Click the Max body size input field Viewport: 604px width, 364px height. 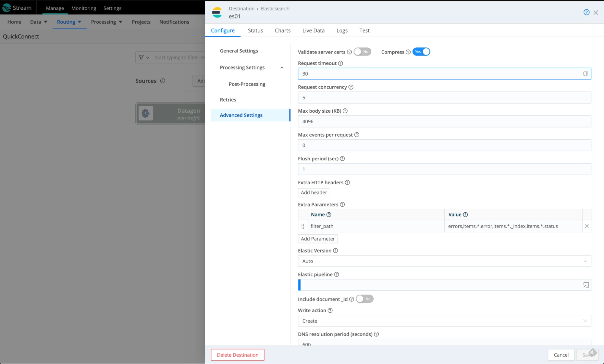444,121
